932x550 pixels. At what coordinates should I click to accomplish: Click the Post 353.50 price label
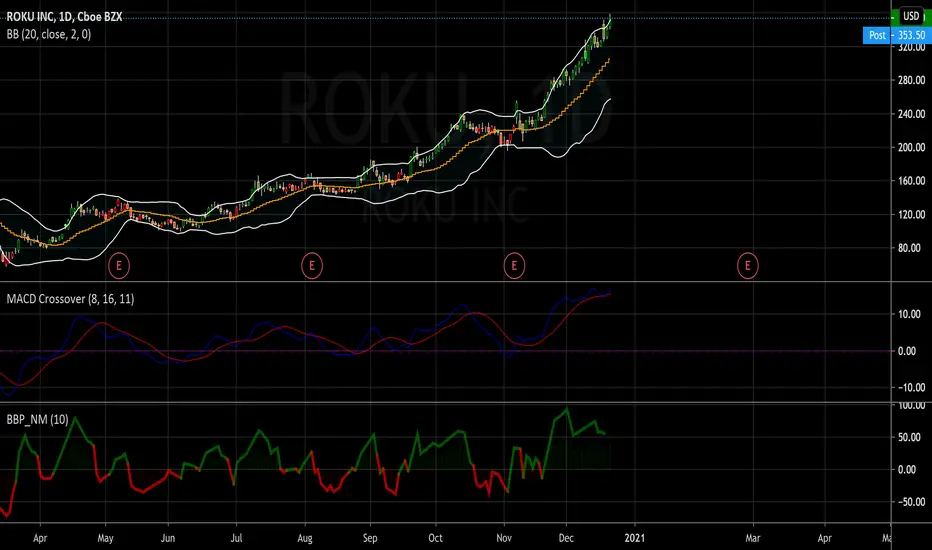click(x=897, y=35)
